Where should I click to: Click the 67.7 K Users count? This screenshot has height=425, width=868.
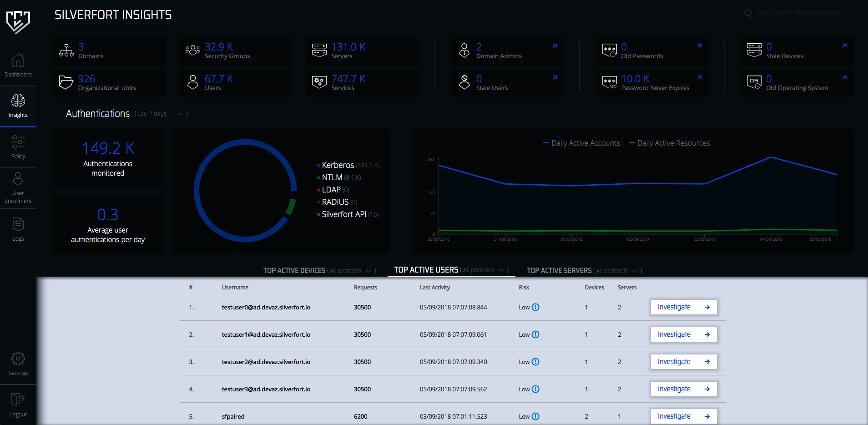coord(218,79)
